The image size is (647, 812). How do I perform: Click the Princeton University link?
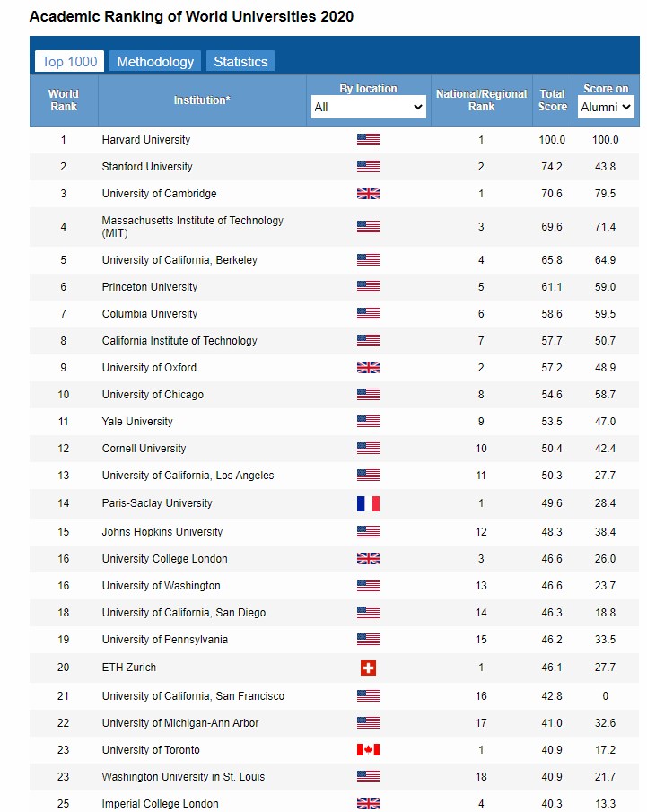(x=150, y=287)
